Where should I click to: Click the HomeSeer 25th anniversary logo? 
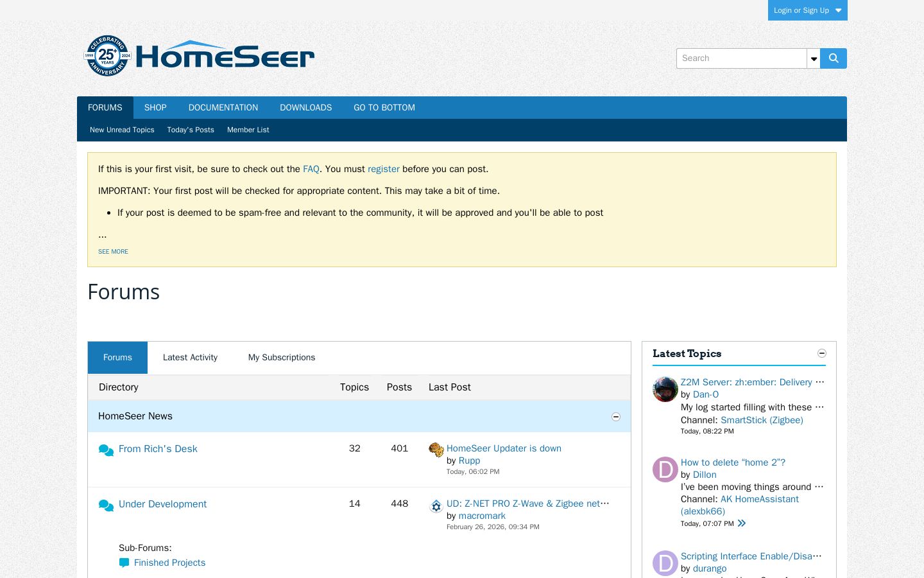point(200,56)
